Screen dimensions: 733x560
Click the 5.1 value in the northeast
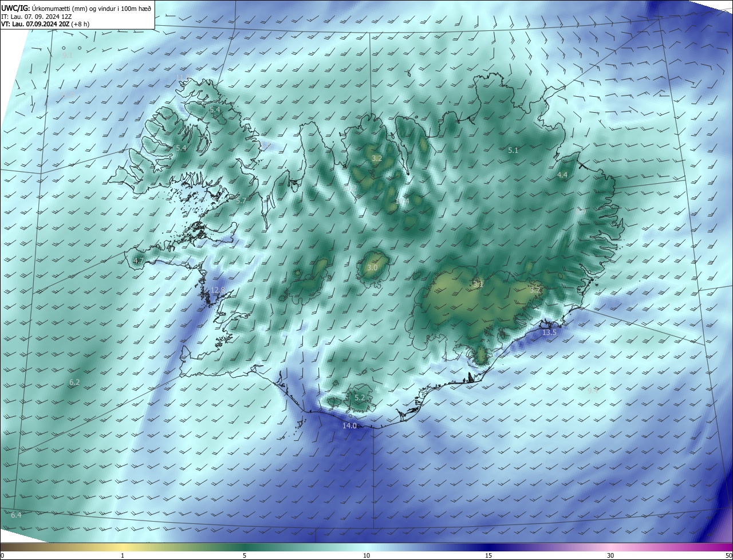coord(513,151)
